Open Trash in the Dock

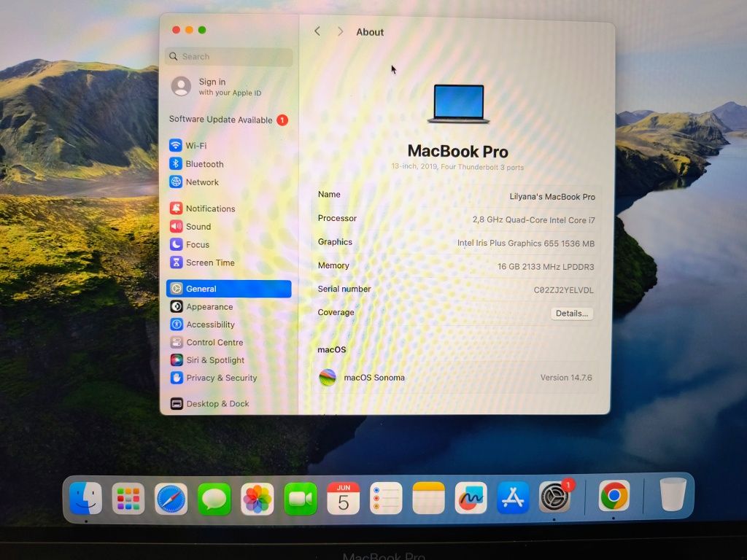click(673, 495)
